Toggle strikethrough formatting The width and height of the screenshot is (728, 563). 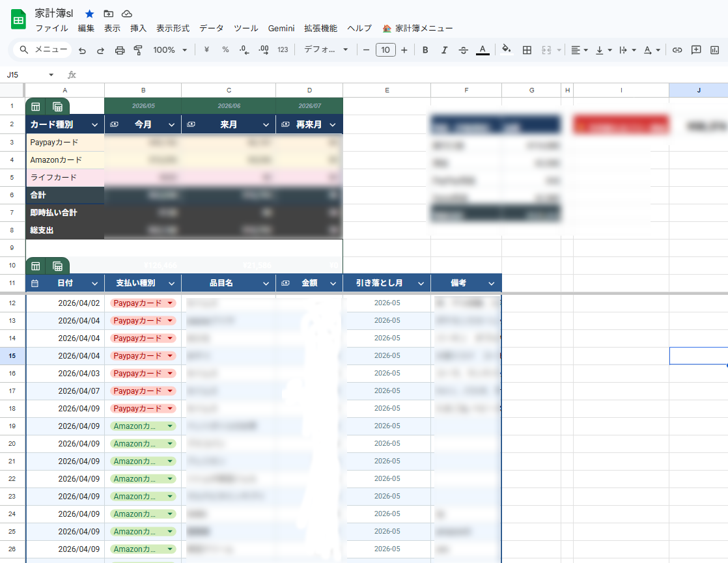click(x=463, y=50)
